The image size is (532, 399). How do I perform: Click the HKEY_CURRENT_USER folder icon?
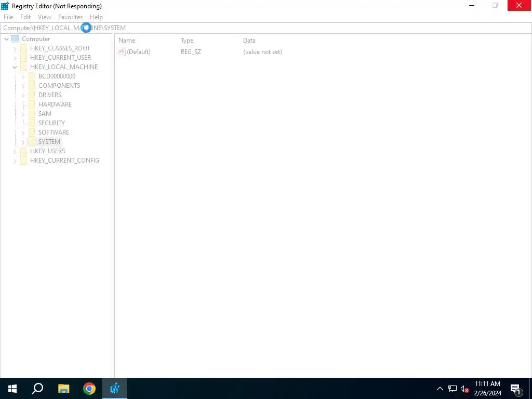(x=23, y=57)
